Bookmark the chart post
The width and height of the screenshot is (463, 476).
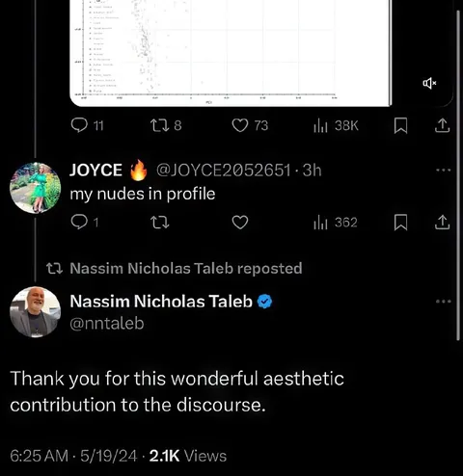coord(400,125)
